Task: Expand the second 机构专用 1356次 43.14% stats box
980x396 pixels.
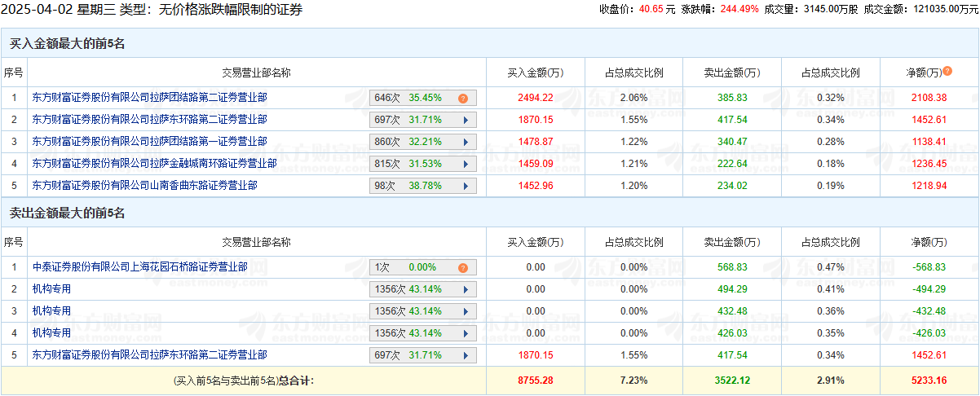Action: (423, 311)
